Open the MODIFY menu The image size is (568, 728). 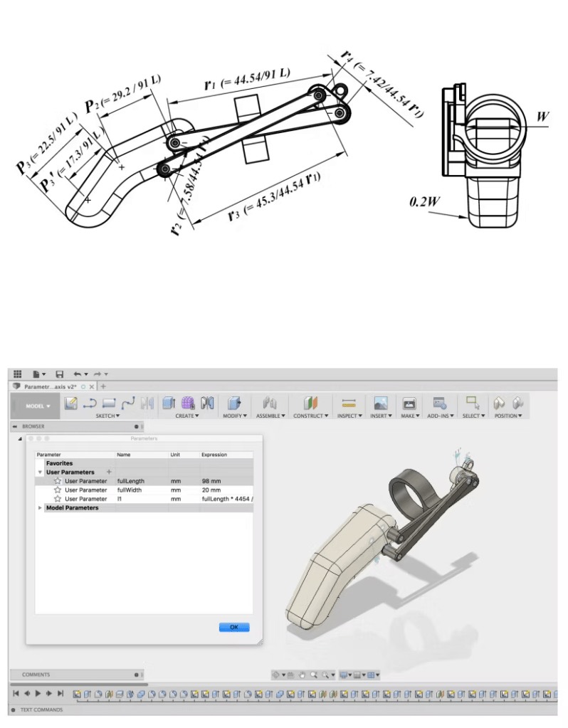point(235,416)
